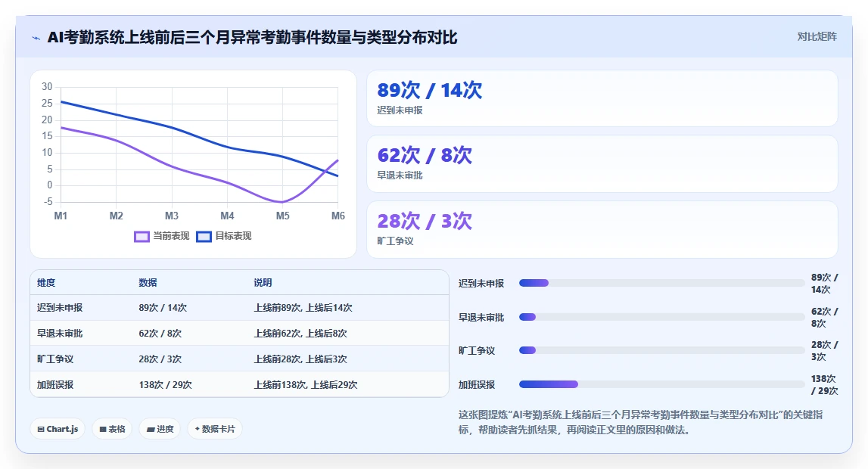Viewport: 868px width, 469px height.
Task: Click the 数据 column header
Action: point(148,283)
